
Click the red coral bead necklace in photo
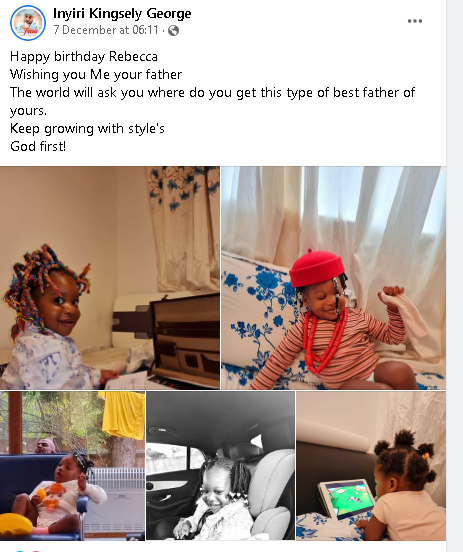[x=324, y=339]
